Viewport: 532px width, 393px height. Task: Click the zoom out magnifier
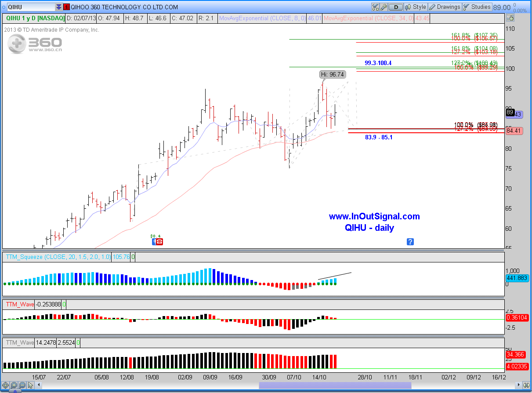(22, 386)
